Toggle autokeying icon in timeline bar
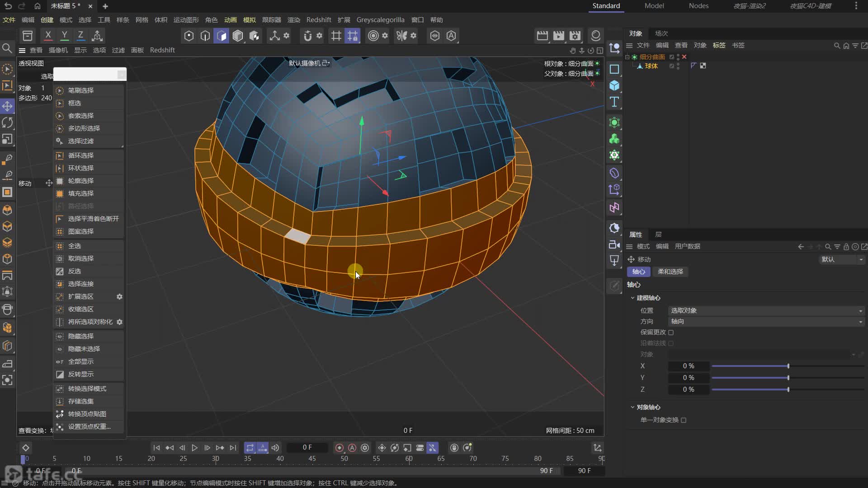 (352, 448)
